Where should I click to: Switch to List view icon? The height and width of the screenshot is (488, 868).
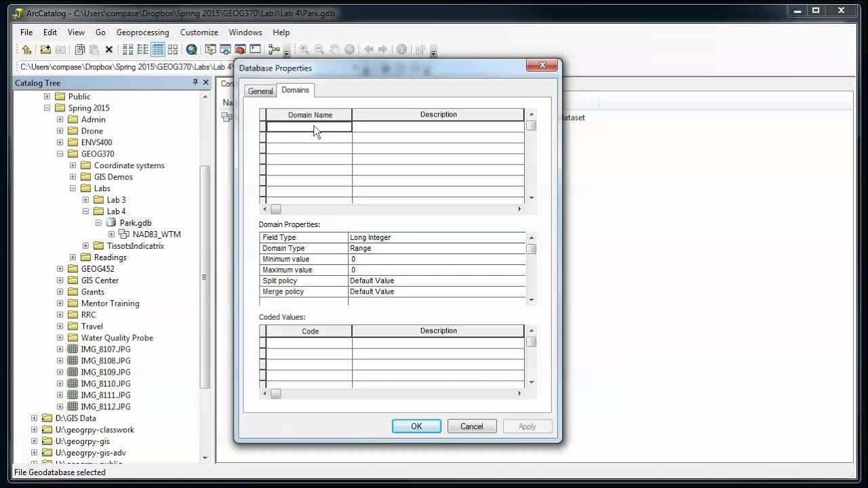142,49
